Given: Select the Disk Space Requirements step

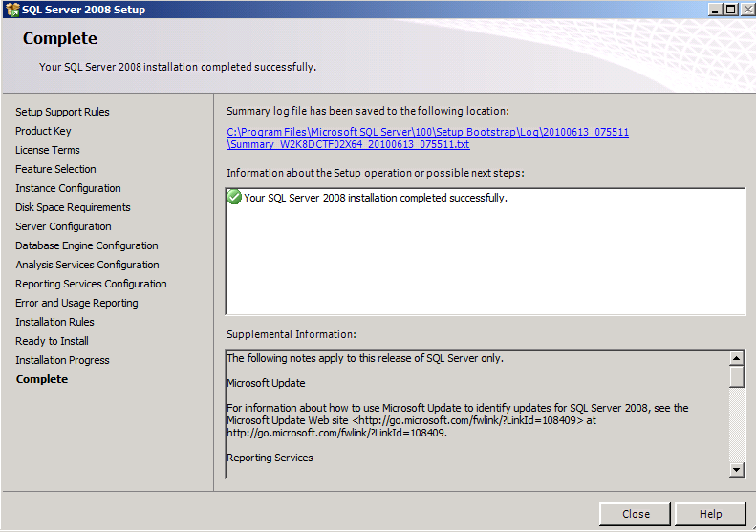Looking at the screenshot, I should [x=73, y=207].
